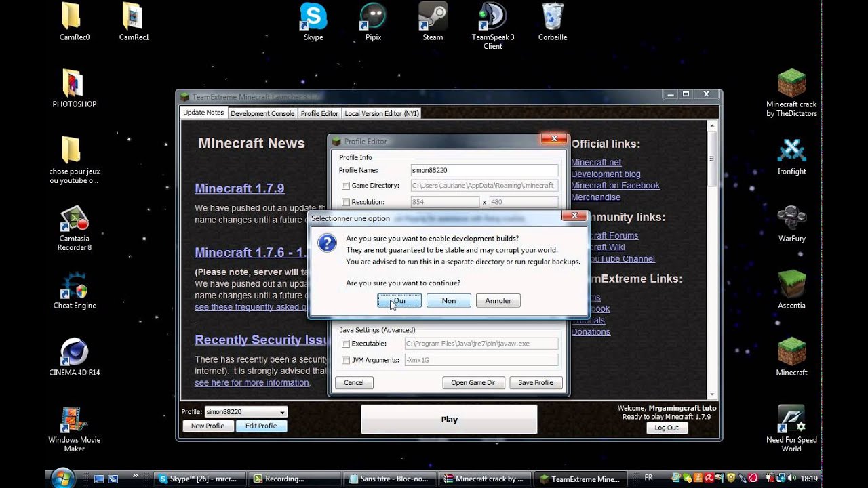Open the Ascentia desktop icon
Image resolution: width=868 pixels, height=488 pixels.
[791, 290]
